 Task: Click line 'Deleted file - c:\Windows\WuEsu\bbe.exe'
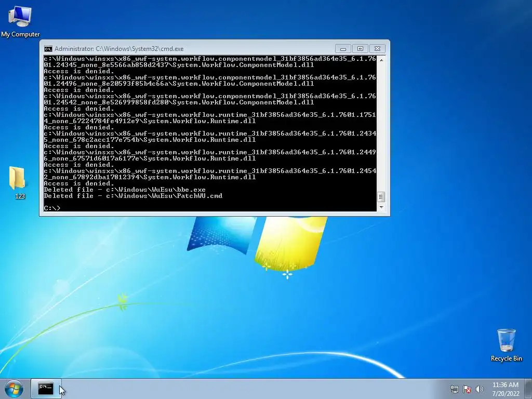(125, 190)
